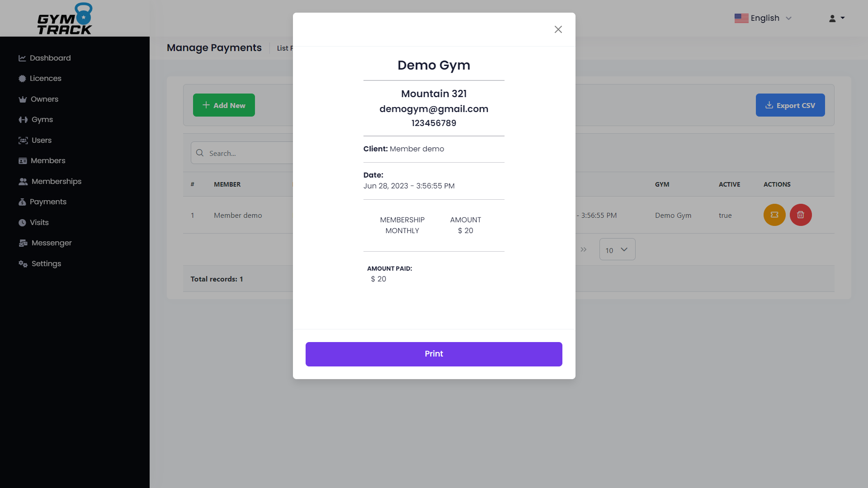The height and width of the screenshot is (488, 868).
Task: Open the English language dropdown
Action: click(763, 18)
